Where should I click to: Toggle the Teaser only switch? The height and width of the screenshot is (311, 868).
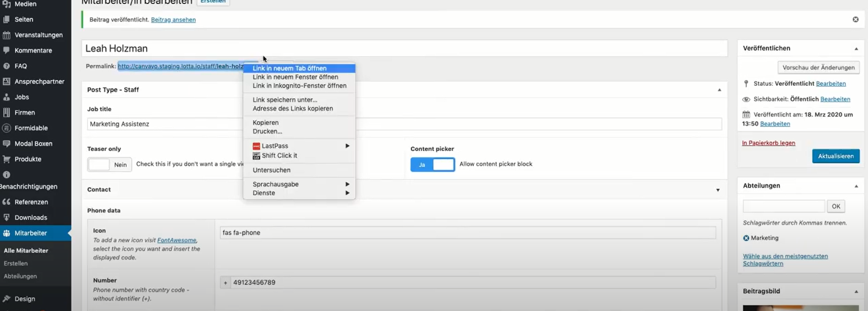click(110, 165)
